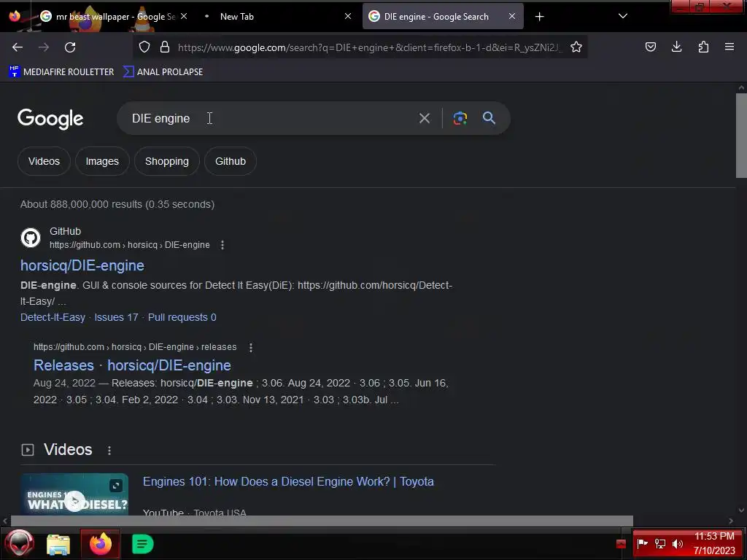The height and width of the screenshot is (560, 747).
Task: Open the Issues 17 sitelink
Action: (116, 317)
